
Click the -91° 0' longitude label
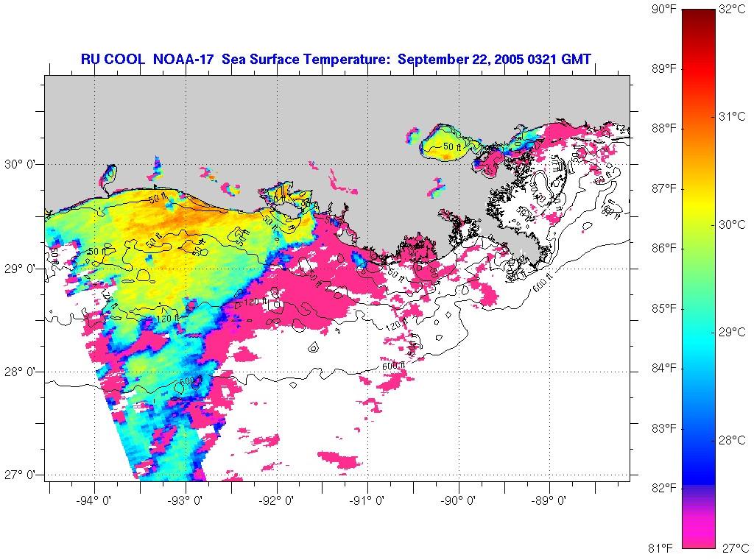368,501
